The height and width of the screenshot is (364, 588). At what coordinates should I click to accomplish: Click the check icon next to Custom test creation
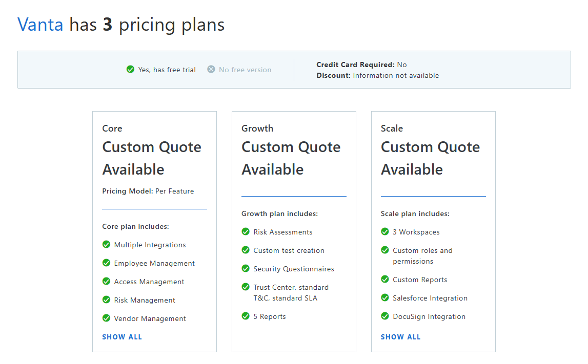click(x=246, y=250)
